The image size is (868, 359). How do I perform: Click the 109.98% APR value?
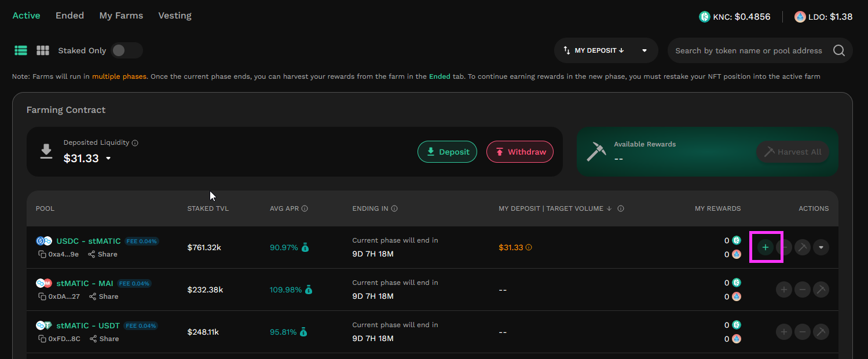[x=285, y=290]
